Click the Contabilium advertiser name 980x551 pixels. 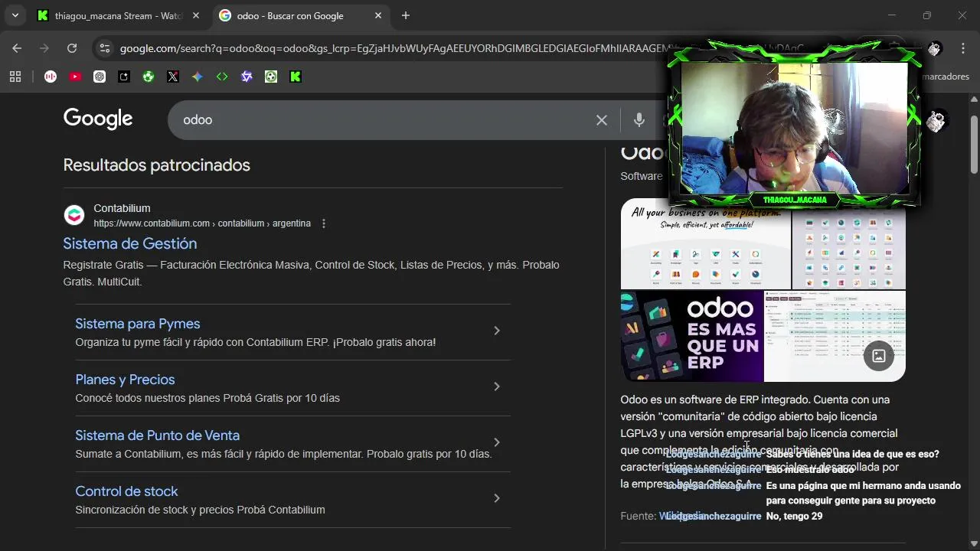coord(122,208)
